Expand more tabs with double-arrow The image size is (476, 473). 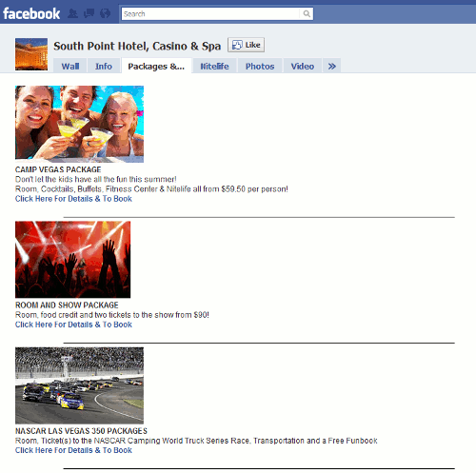pyautogui.click(x=331, y=66)
